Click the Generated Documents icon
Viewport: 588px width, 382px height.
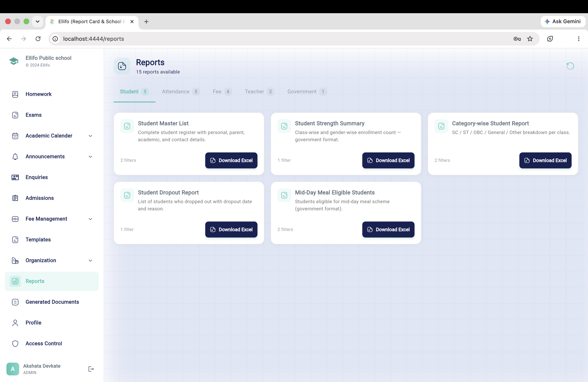[15, 302]
